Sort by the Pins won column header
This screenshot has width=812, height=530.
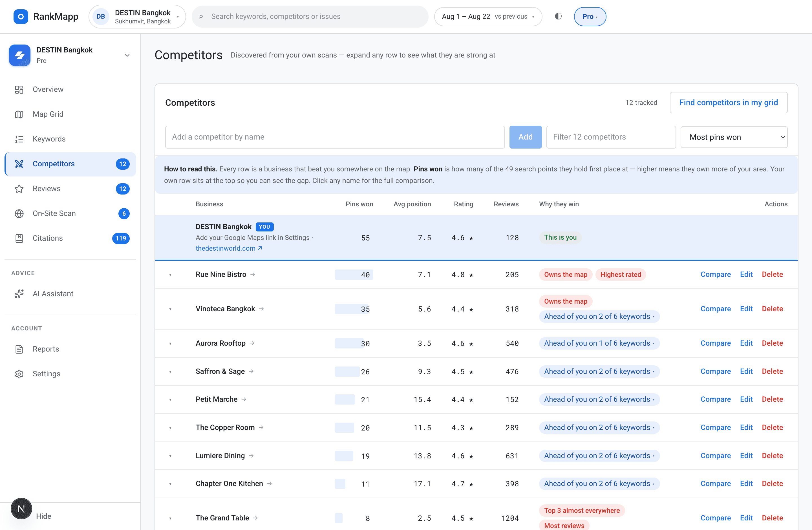[359, 204]
